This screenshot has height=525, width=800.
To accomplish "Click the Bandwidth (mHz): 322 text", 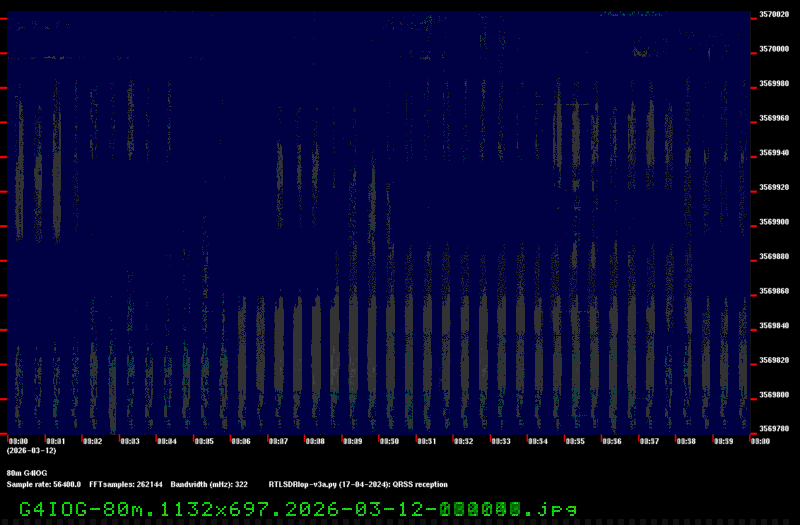I will pos(209,484).
